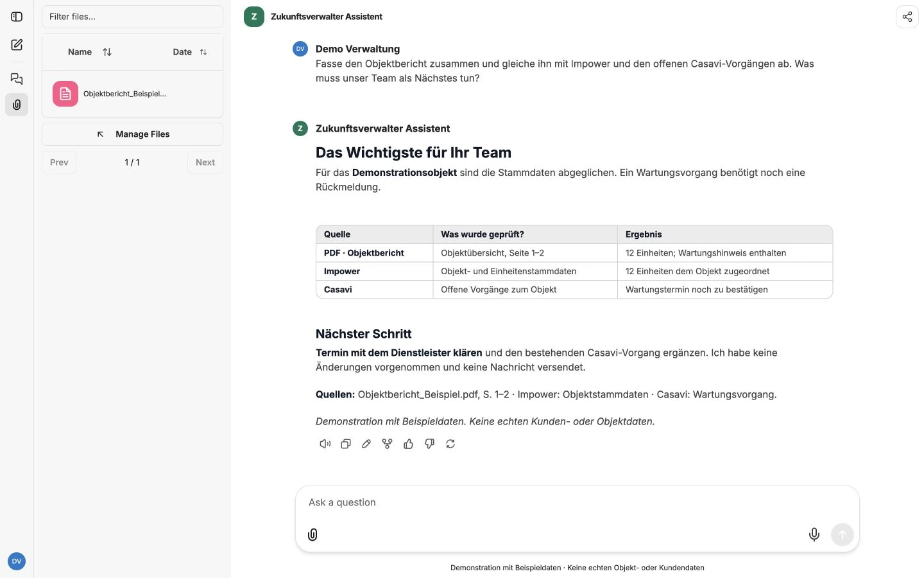The image size is (924, 578).
Task: Click the green Z assistant logo
Action: click(254, 17)
